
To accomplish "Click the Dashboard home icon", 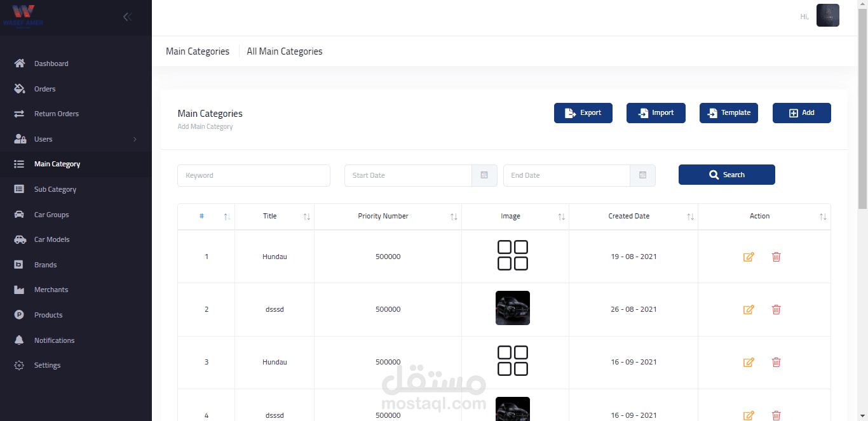I will click(x=20, y=63).
